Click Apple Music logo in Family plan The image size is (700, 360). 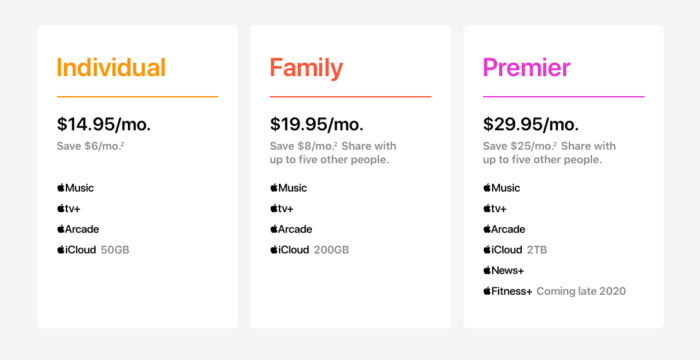pyautogui.click(x=288, y=188)
